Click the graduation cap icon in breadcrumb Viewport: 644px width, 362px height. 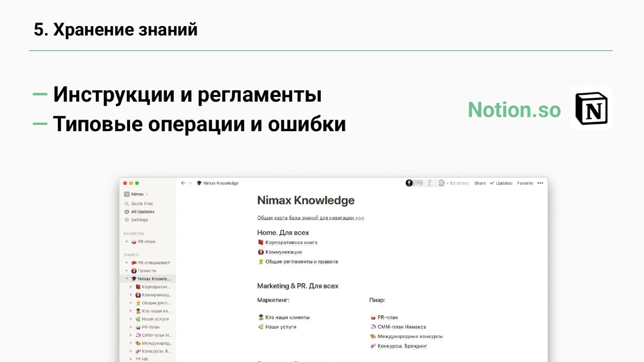(199, 183)
